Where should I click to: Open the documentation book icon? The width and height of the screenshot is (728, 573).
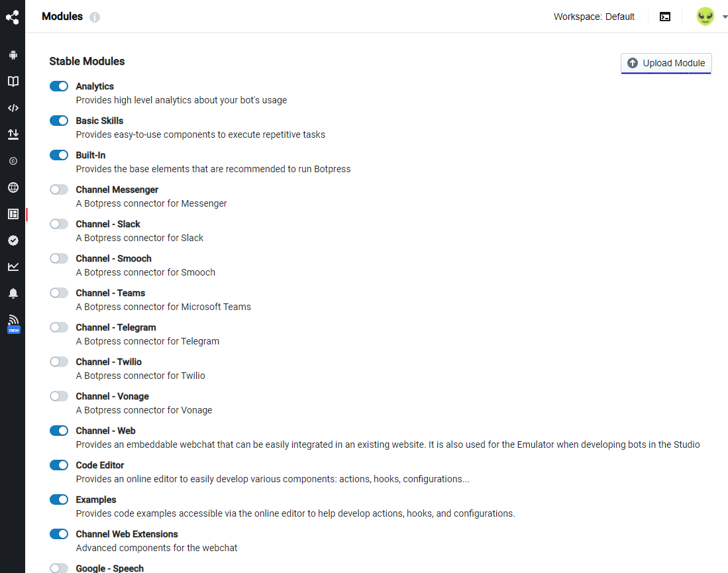[13, 81]
